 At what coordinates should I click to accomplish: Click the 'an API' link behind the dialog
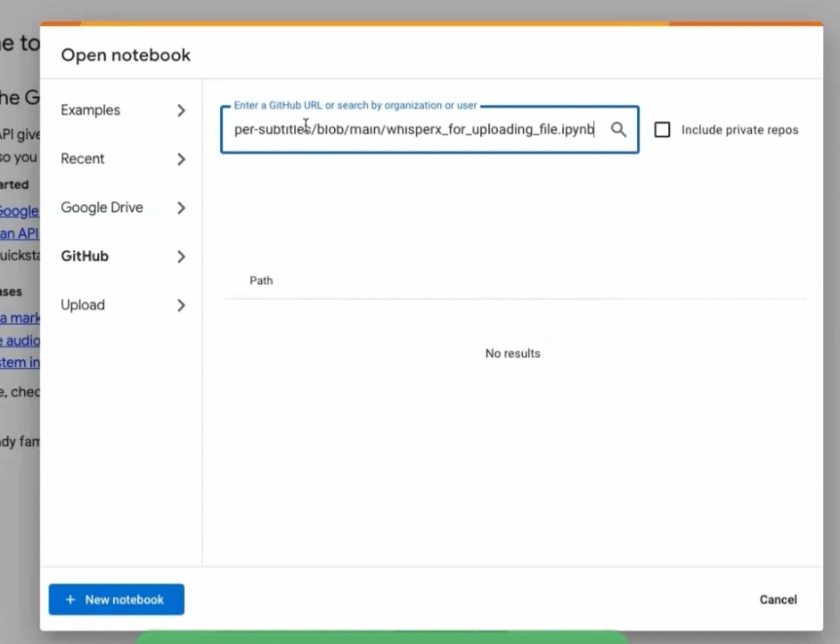coord(19,233)
